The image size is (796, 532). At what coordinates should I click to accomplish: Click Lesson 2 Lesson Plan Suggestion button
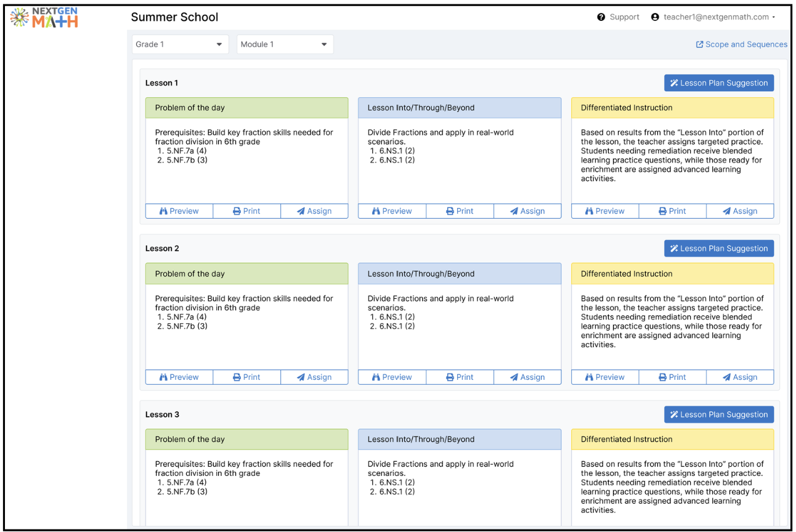click(x=719, y=249)
